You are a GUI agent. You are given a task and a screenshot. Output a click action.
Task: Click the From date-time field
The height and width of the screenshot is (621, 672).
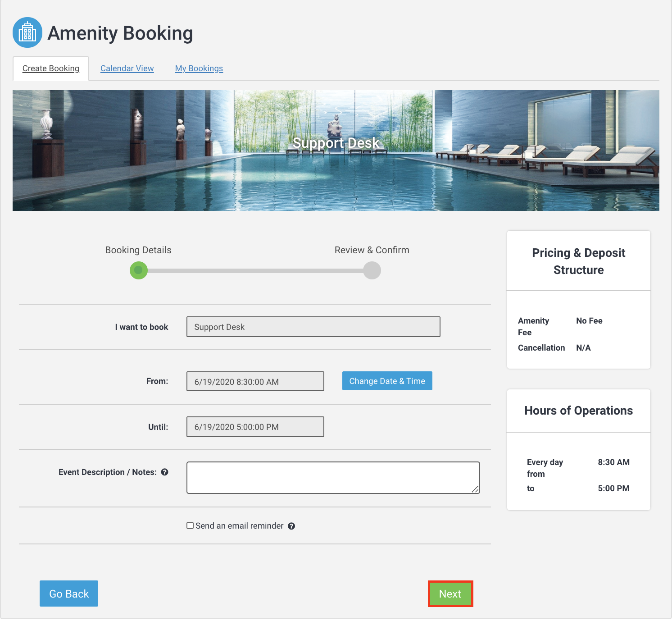[x=255, y=381]
